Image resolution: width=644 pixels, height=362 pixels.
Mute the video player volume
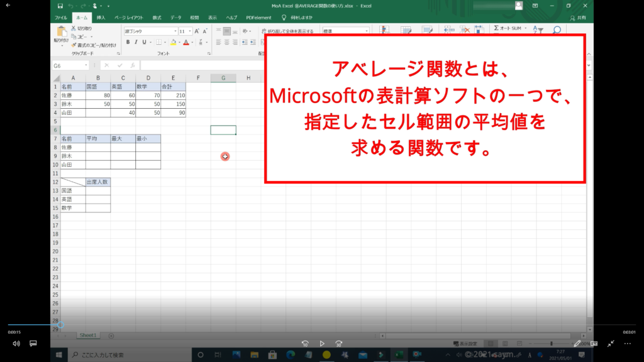click(x=16, y=344)
